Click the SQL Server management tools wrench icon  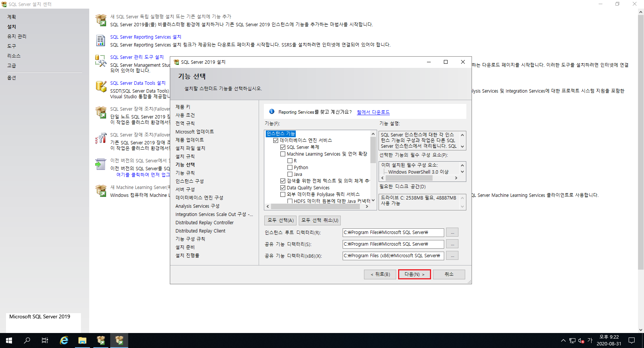(x=101, y=61)
